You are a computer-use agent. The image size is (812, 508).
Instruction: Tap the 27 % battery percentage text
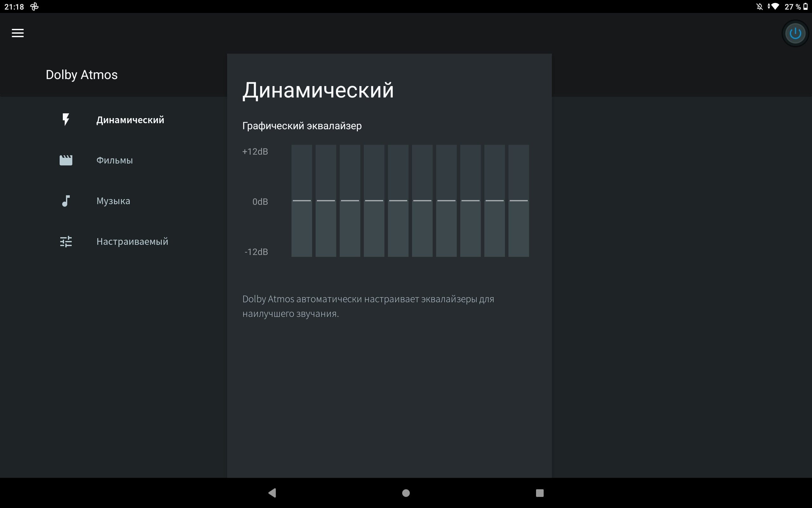pyautogui.click(x=793, y=7)
